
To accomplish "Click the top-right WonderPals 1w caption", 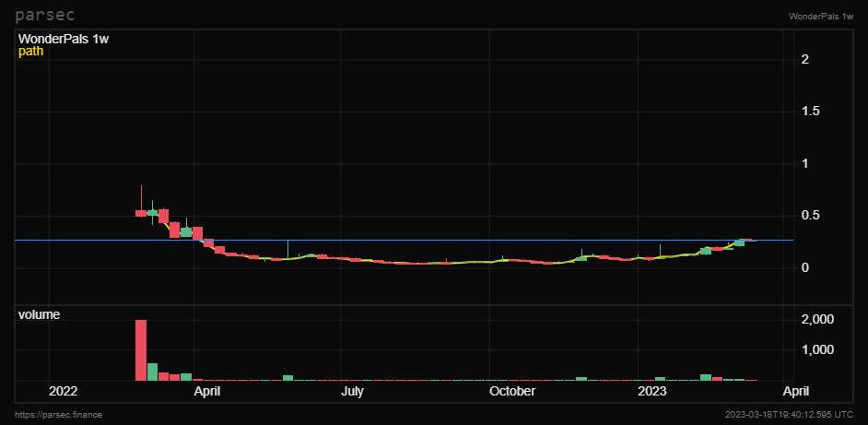I will click(x=821, y=16).
